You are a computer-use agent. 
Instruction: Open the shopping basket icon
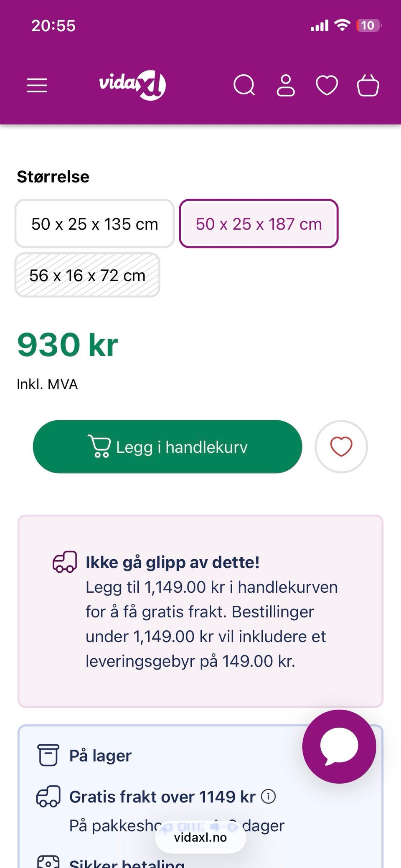pos(368,85)
